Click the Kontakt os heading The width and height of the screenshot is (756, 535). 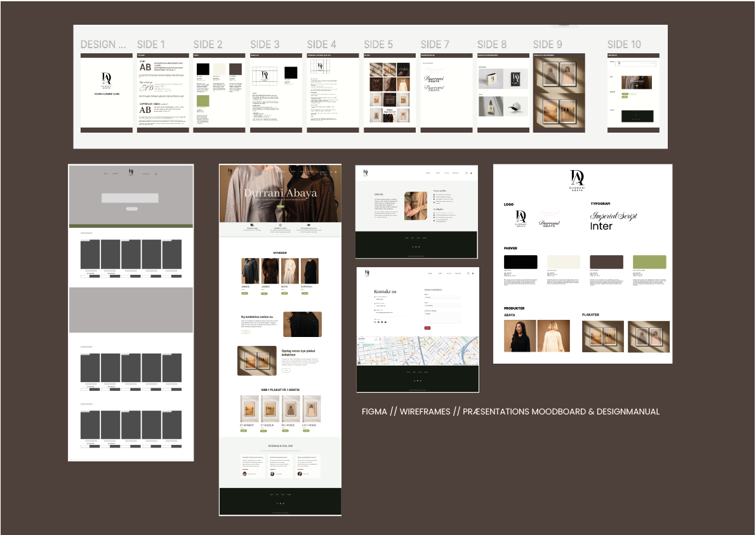(385, 291)
